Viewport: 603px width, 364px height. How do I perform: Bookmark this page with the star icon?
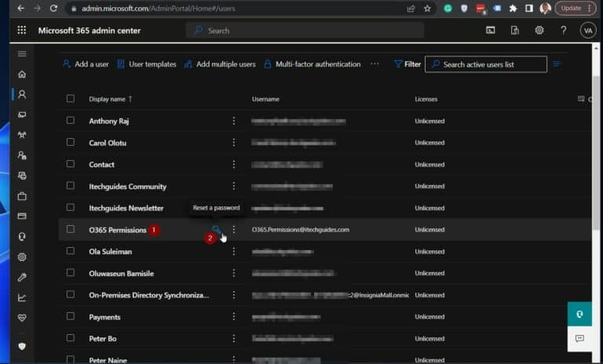tap(427, 8)
